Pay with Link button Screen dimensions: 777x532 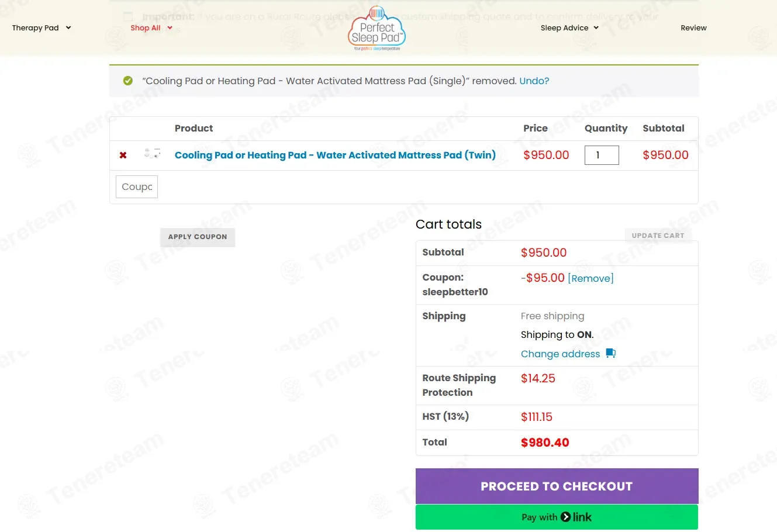[x=557, y=517]
